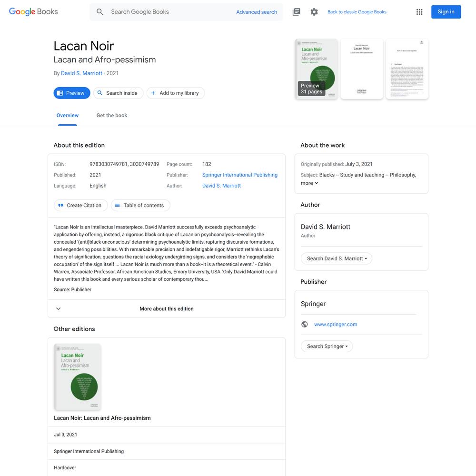Viewport: 476px width, 476px height.
Task: Switch to the Overview tab
Action: [68, 115]
